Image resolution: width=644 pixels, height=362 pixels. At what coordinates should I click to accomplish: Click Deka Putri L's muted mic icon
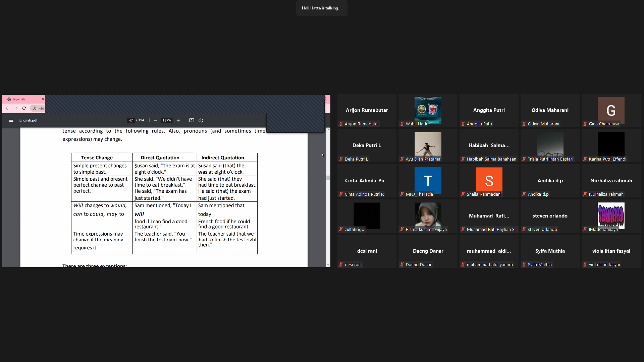point(341,159)
